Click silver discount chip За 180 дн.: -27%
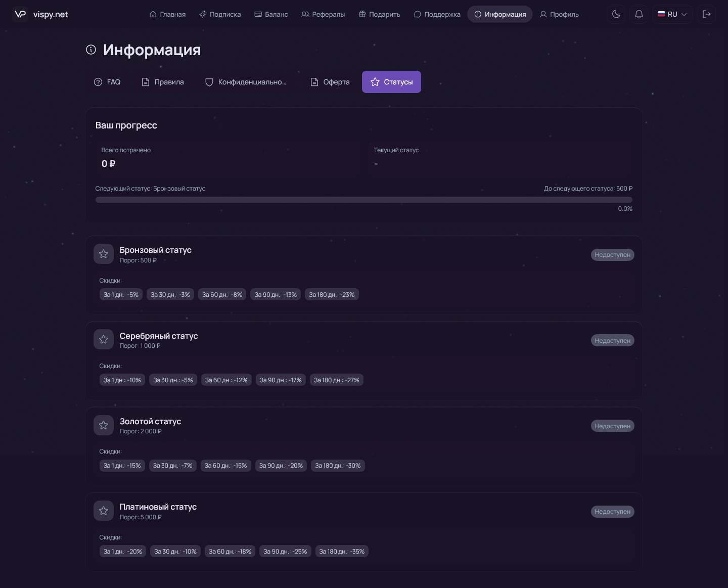The height and width of the screenshot is (588, 728). pos(337,380)
